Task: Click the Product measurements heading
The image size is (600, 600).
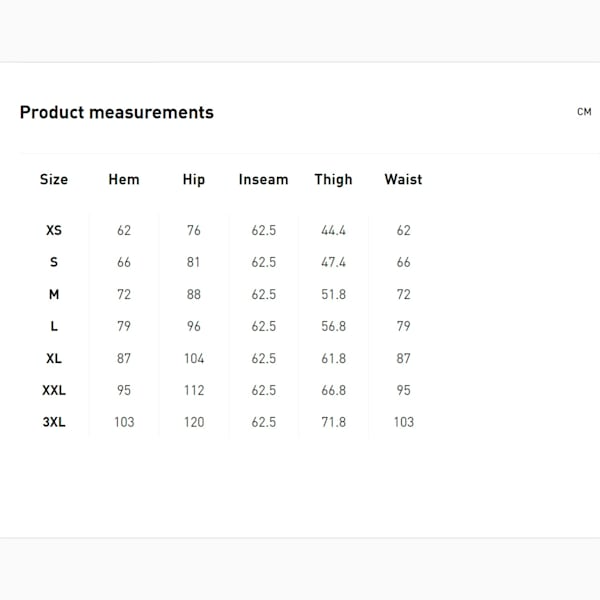Action: coord(117,112)
